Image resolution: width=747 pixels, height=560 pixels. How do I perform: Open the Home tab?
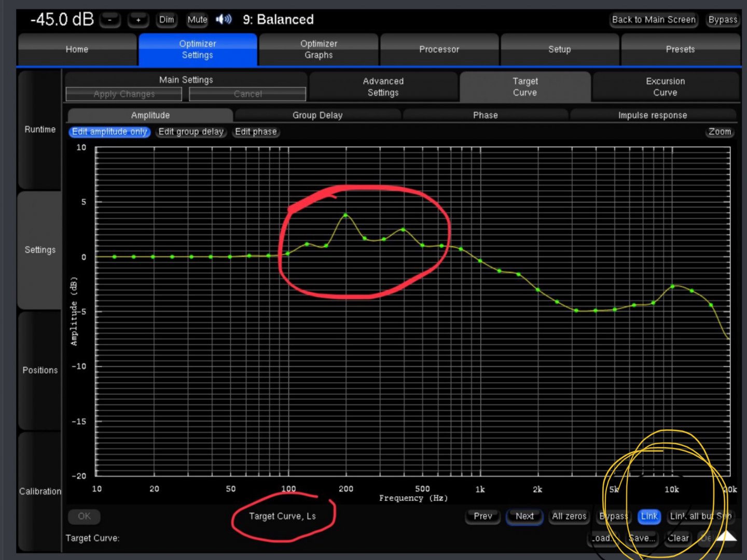77,49
